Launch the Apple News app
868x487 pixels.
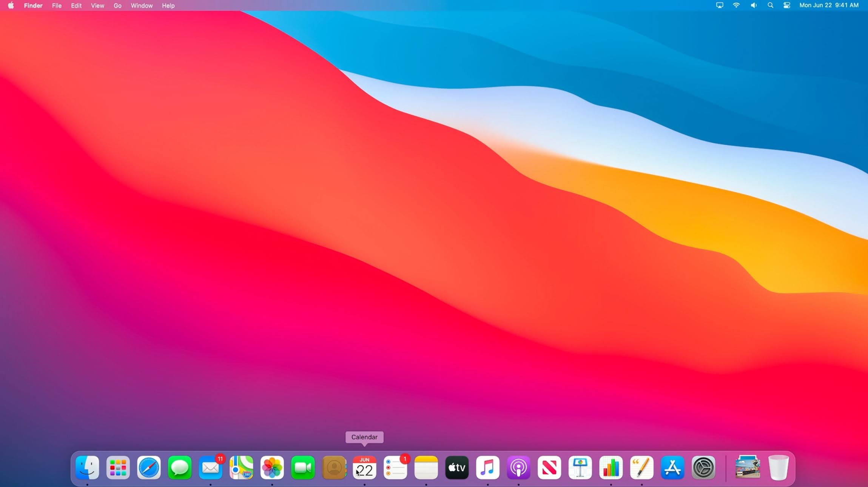tap(549, 468)
